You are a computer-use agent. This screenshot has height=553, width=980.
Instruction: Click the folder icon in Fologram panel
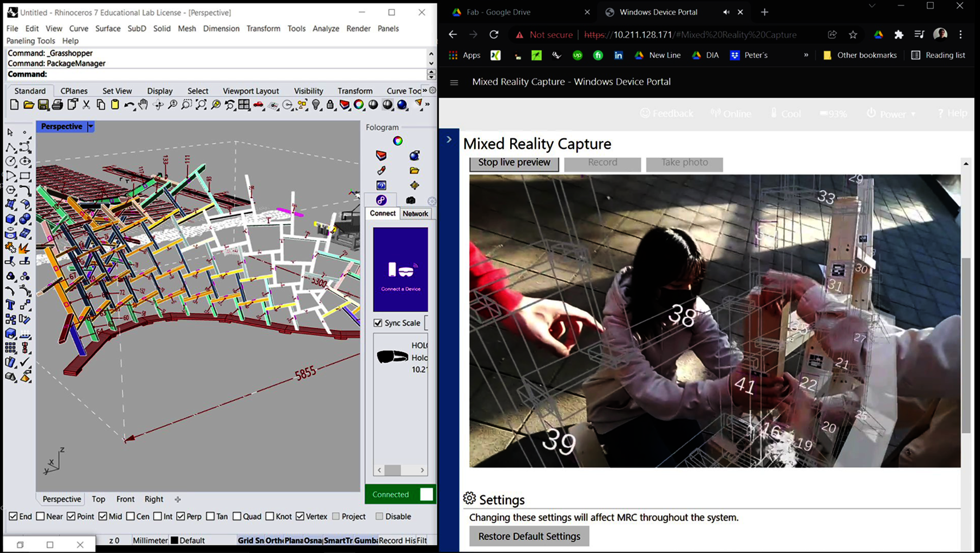[414, 170]
